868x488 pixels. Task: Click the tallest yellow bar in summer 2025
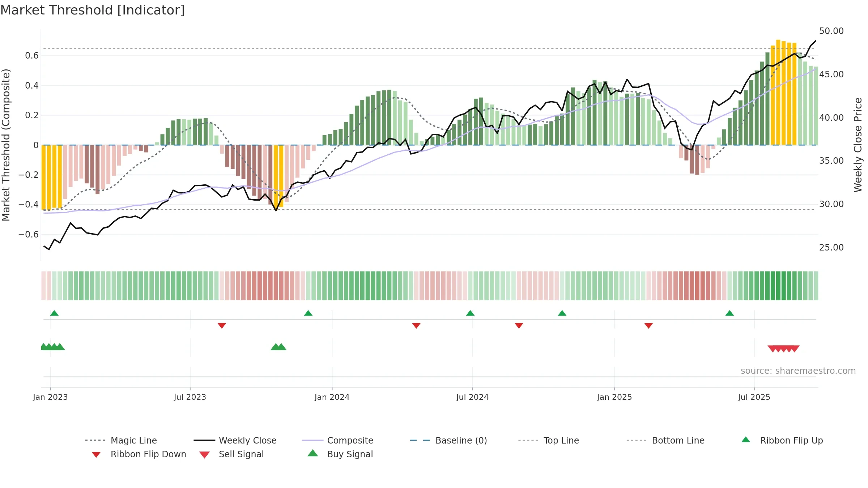click(x=778, y=92)
